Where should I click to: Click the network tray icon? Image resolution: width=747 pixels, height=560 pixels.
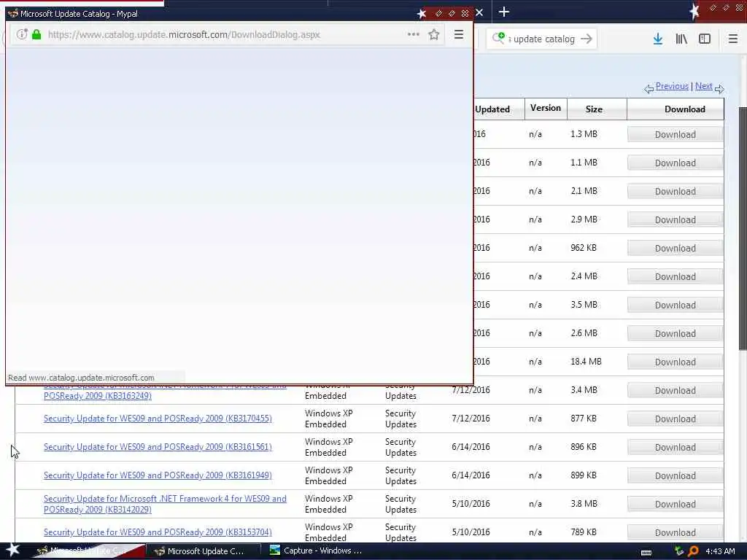[679, 551]
